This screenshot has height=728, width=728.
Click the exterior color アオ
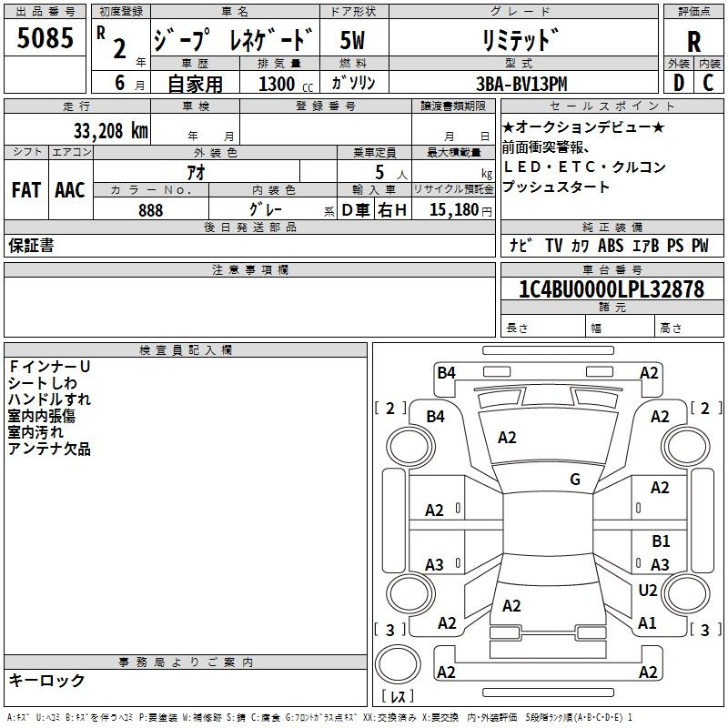196,172
